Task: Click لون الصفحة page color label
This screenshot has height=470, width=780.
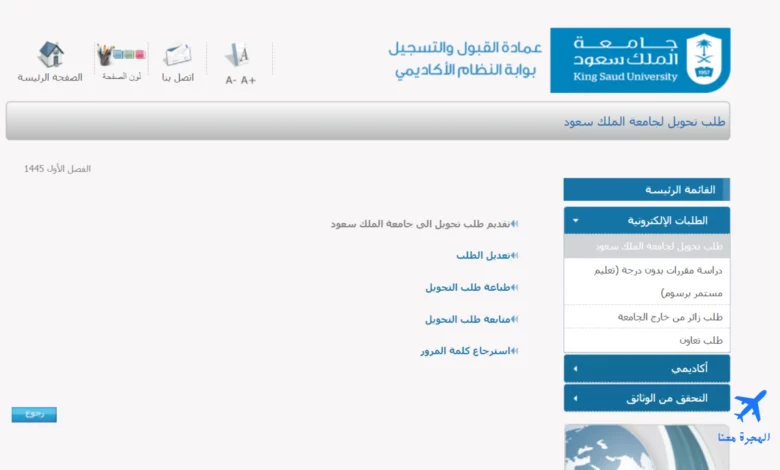Action: [122, 77]
